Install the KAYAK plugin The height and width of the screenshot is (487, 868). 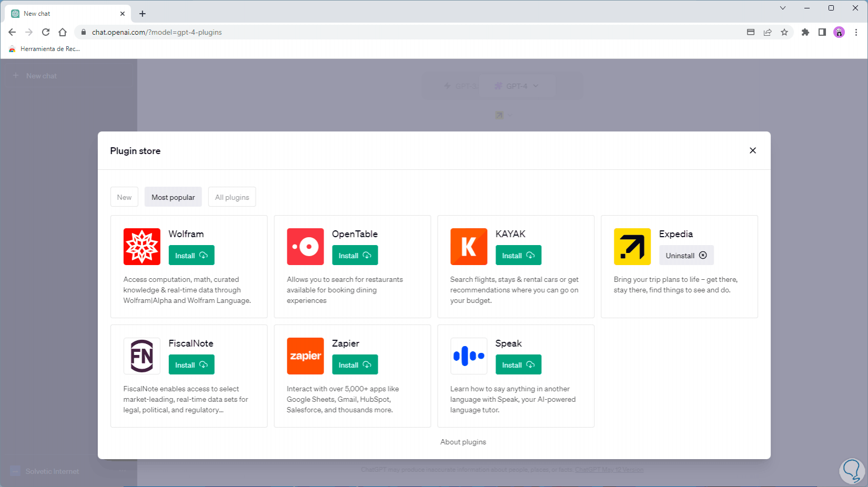[x=518, y=255]
